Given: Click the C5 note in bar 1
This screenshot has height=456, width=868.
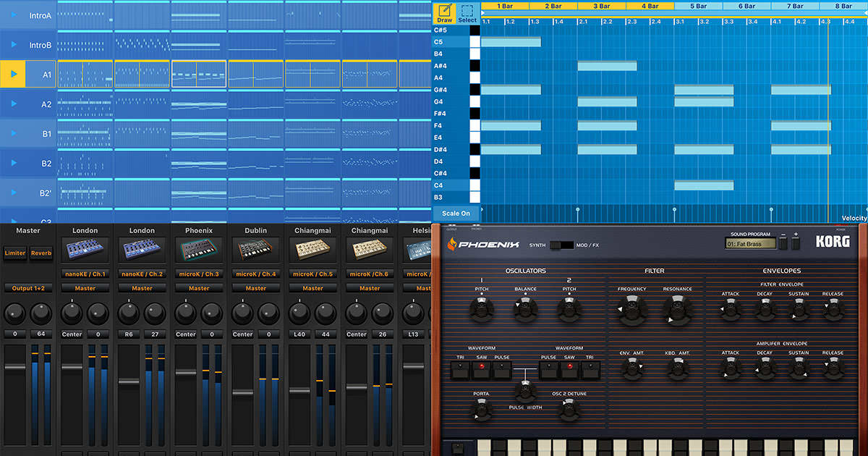Looking at the screenshot, I should pos(511,42).
